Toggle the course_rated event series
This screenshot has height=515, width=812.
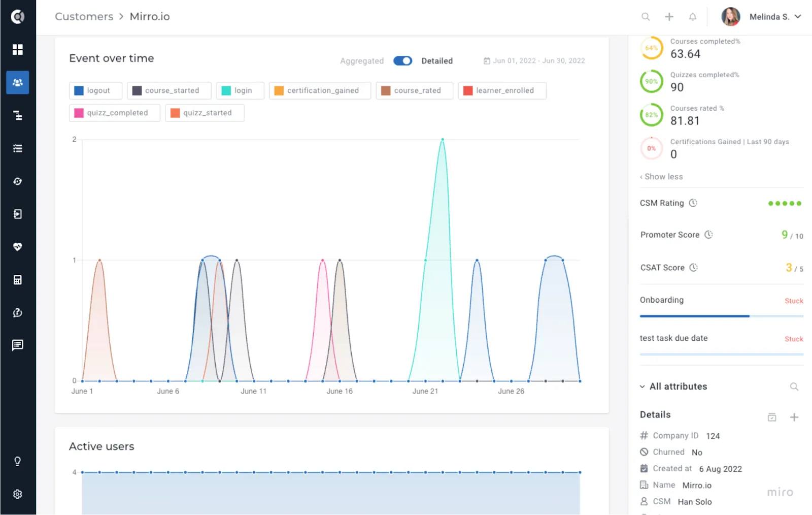[414, 90]
